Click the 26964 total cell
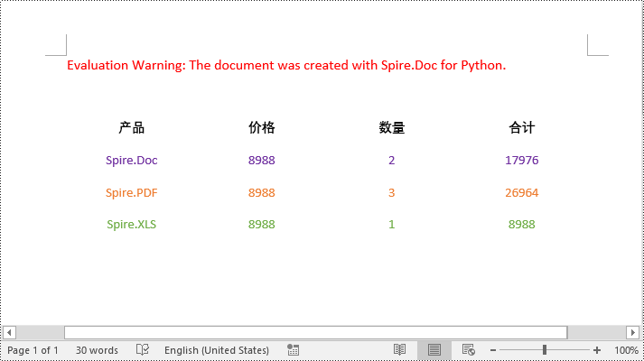This screenshot has width=644, height=361. (521, 193)
